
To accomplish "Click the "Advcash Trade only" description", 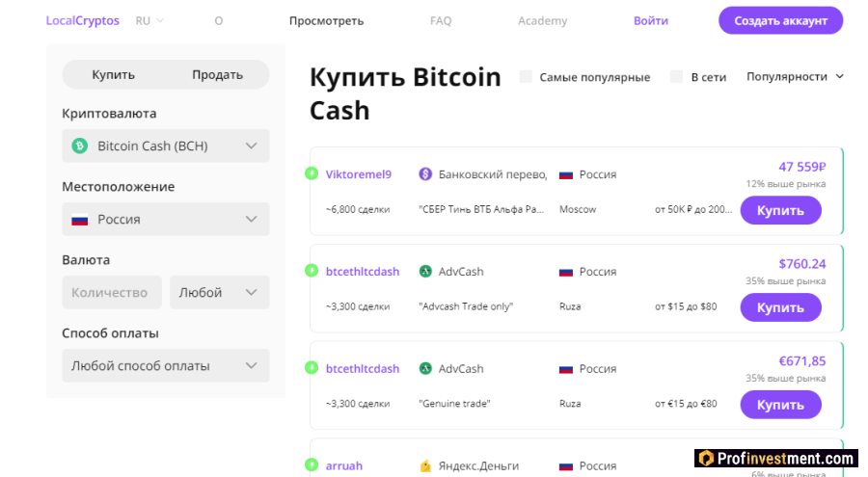I will tap(466, 306).
